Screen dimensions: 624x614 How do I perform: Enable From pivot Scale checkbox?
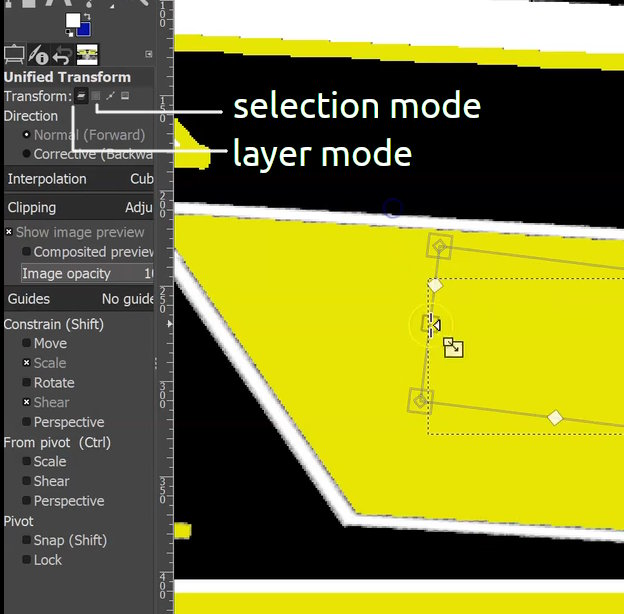tap(27, 461)
